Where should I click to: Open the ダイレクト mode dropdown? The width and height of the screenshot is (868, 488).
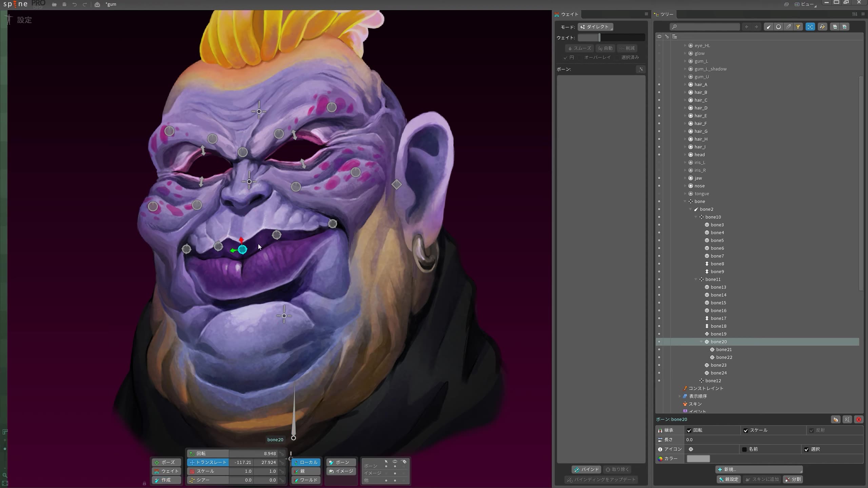click(x=595, y=27)
